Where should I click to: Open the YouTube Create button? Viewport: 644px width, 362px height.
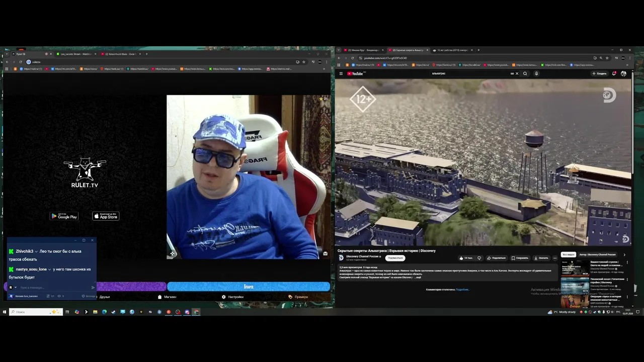coord(599,73)
